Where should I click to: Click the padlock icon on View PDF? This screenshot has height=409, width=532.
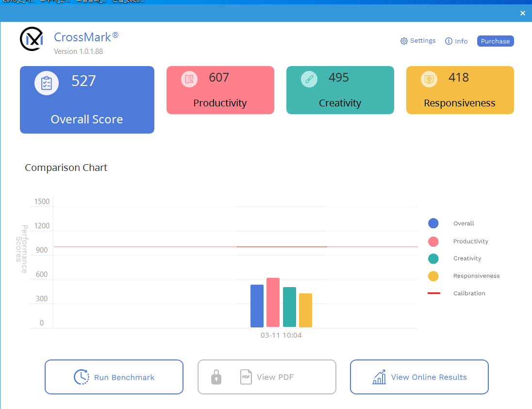(216, 377)
